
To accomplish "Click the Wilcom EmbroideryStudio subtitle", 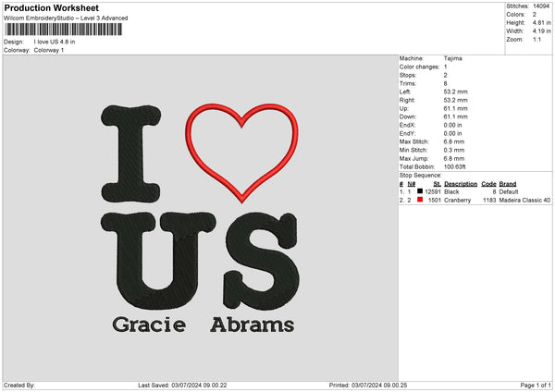I will [x=66, y=18].
